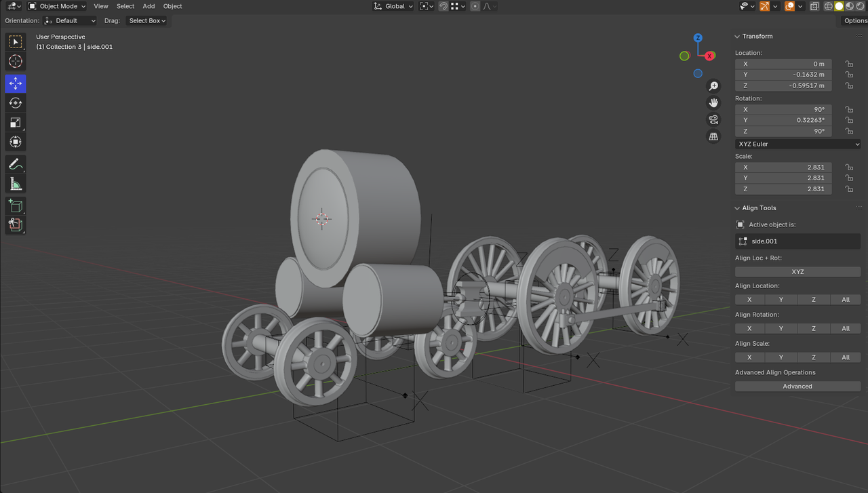This screenshot has height=493, width=868.
Task: Click the pan view hand icon
Action: tap(713, 103)
